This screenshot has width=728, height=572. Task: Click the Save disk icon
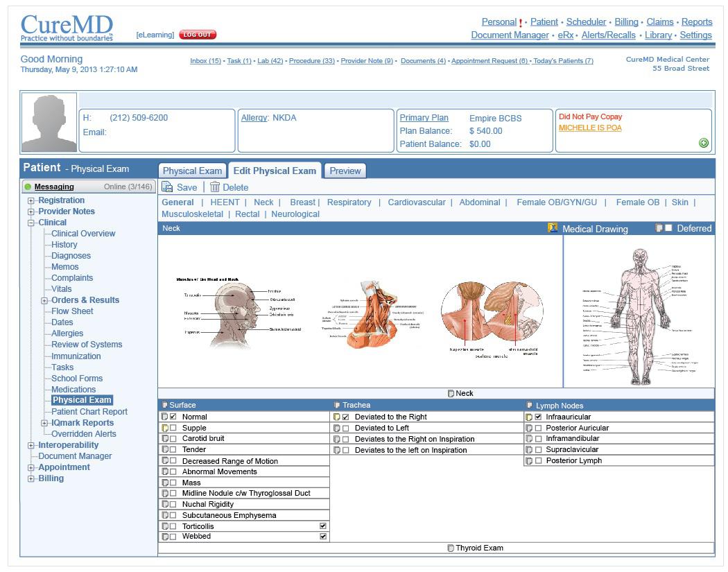(167, 187)
